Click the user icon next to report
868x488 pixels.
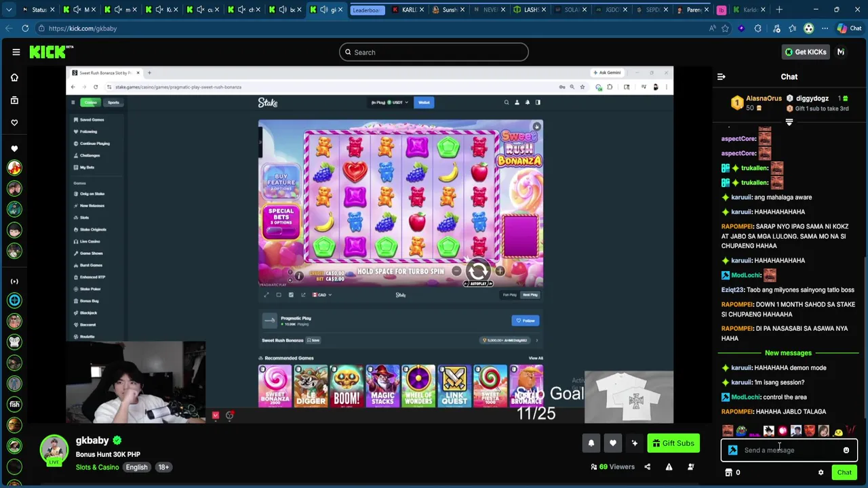coord(690,467)
